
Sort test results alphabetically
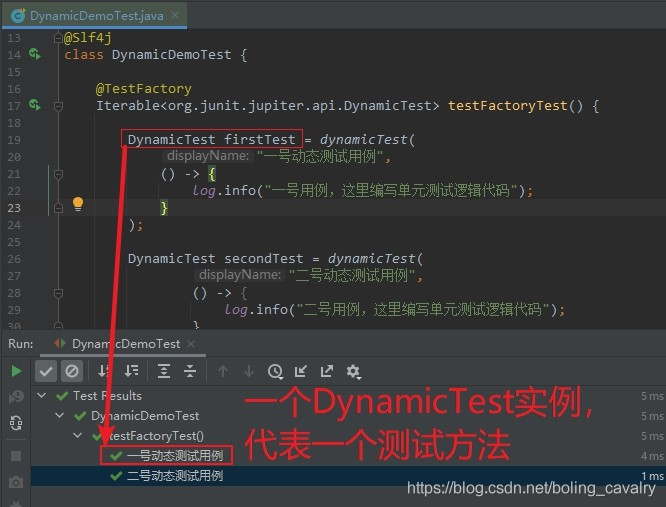point(103,372)
